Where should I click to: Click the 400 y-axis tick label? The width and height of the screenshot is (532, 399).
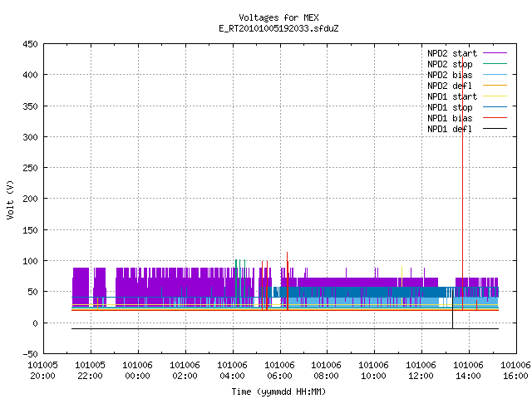pyautogui.click(x=30, y=75)
